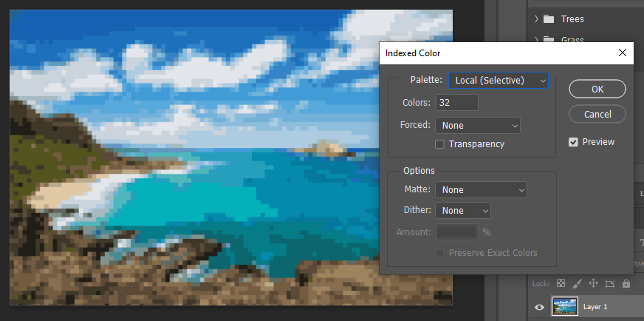Click the lock transparent pixels icon
Viewport: 644px width, 321px height.
[x=561, y=283]
